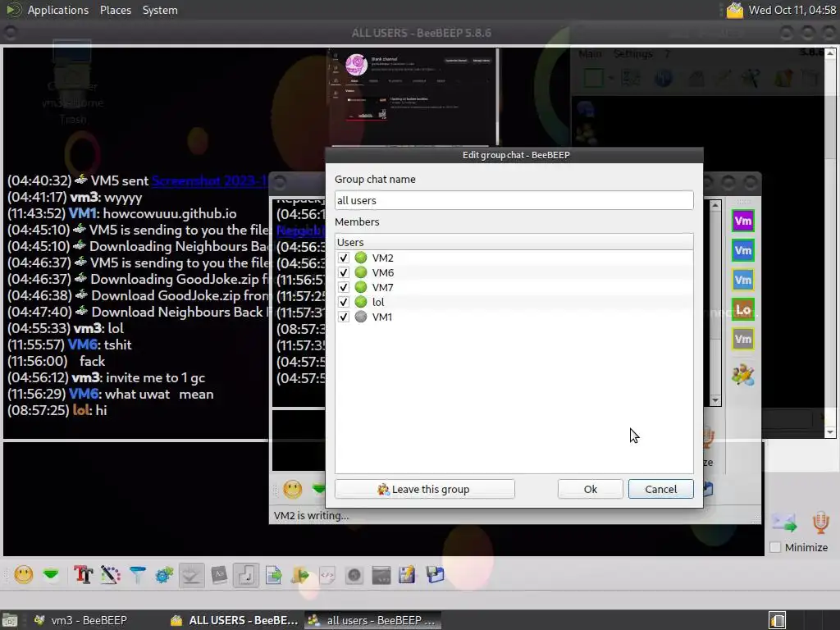The height and width of the screenshot is (630, 840).
Task: Select the VM7 row in the Users list
Action: (x=514, y=287)
